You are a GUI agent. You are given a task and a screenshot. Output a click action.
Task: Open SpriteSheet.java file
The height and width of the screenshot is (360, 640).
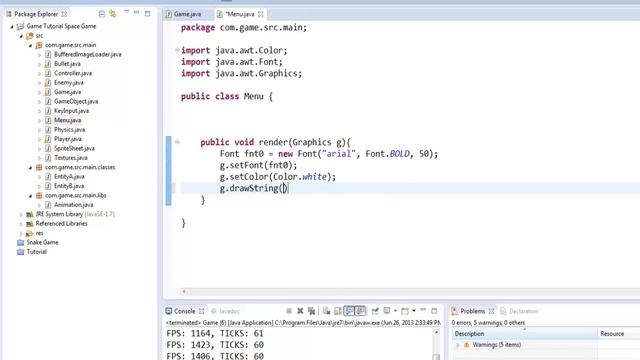pos(74,148)
